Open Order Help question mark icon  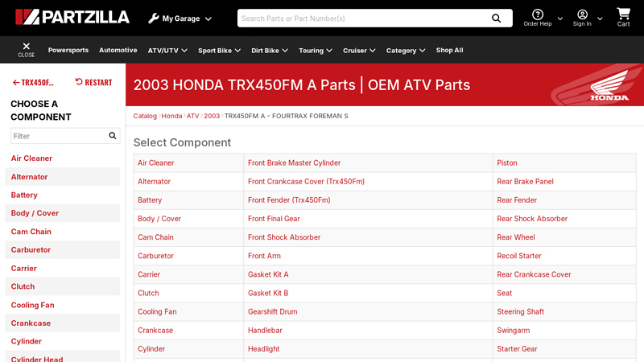click(537, 14)
